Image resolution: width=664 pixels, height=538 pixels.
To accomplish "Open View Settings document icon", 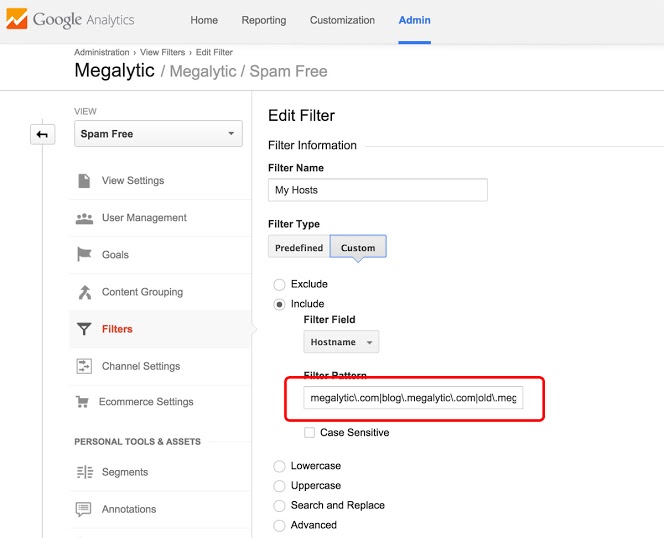I will [84, 181].
